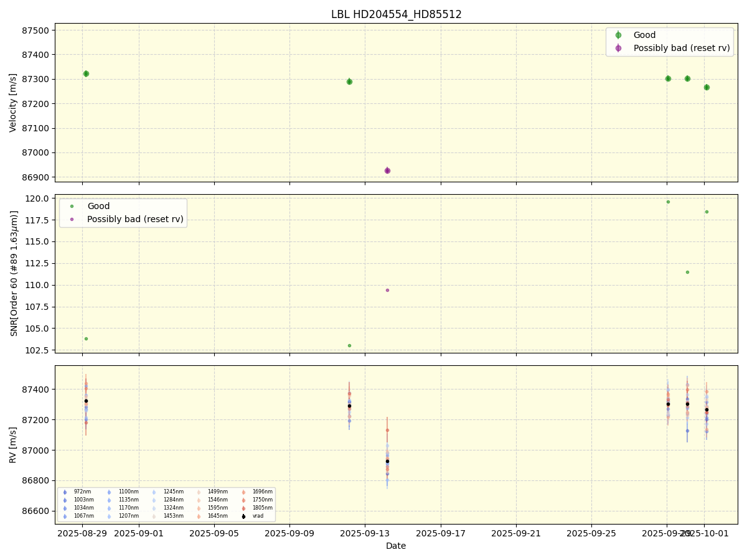Click the 2025-09-13 date tick label

pos(365,533)
